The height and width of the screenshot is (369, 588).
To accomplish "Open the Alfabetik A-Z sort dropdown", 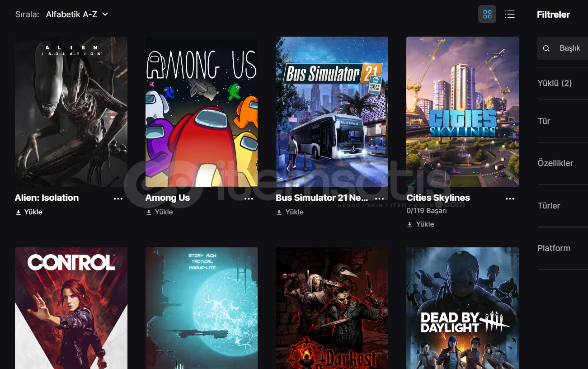I will pos(77,14).
